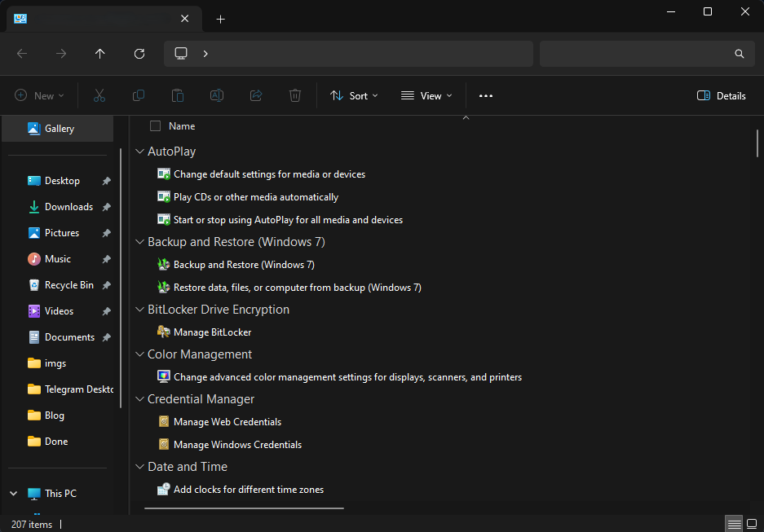The height and width of the screenshot is (532, 764).
Task: Collapse Backup and Restore (Windows 7) group
Action: (x=140, y=242)
